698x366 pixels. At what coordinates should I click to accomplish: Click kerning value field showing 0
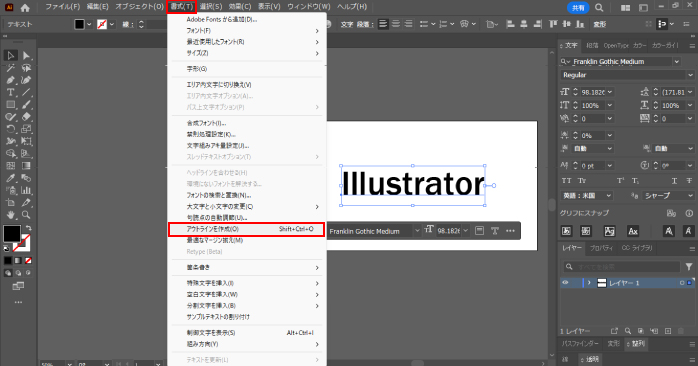pos(592,119)
